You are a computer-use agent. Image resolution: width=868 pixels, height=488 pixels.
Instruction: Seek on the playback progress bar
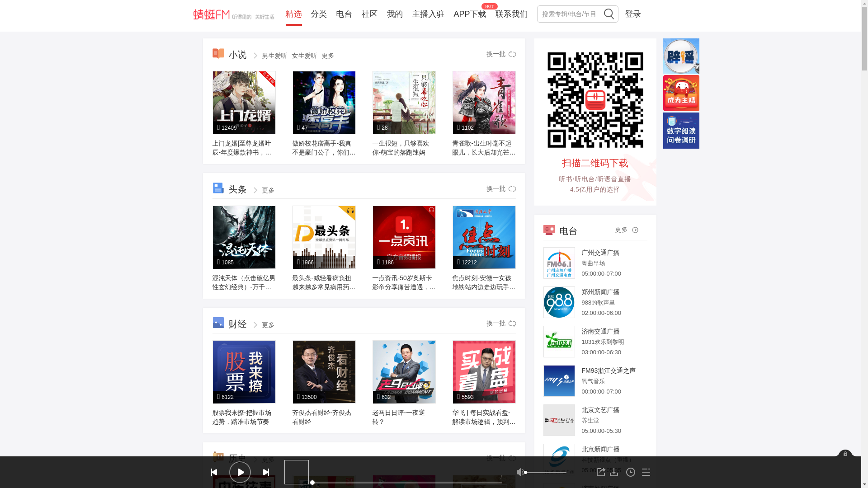(407, 483)
